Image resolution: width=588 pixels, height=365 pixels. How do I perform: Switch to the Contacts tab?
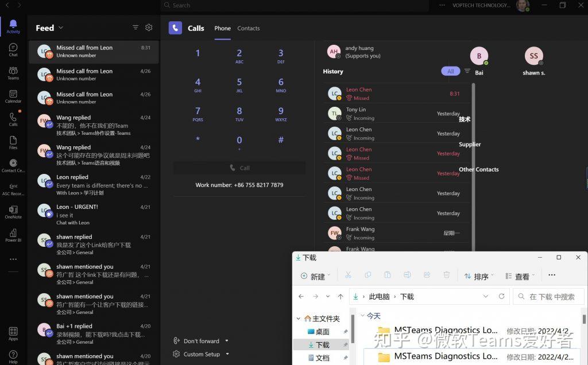point(248,28)
